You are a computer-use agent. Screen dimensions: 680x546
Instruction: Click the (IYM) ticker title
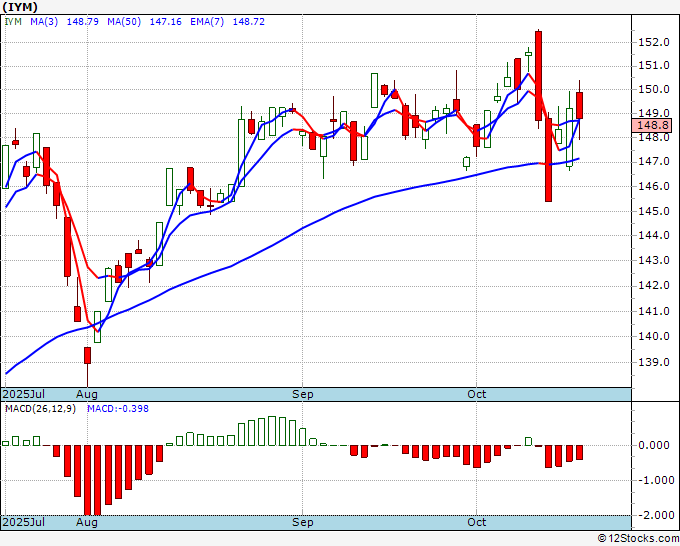tap(20, 7)
